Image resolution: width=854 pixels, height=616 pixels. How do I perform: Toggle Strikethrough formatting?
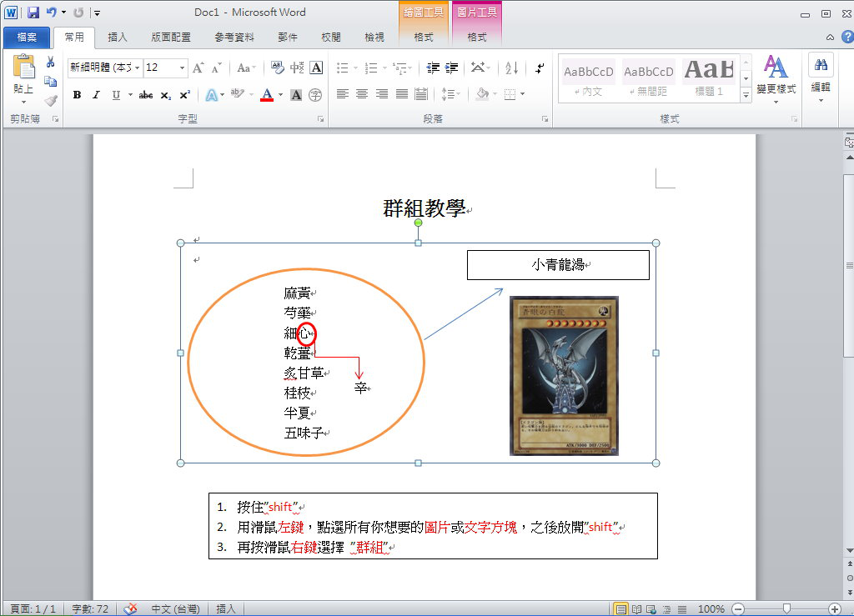pyautogui.click(x=146, y=95)
